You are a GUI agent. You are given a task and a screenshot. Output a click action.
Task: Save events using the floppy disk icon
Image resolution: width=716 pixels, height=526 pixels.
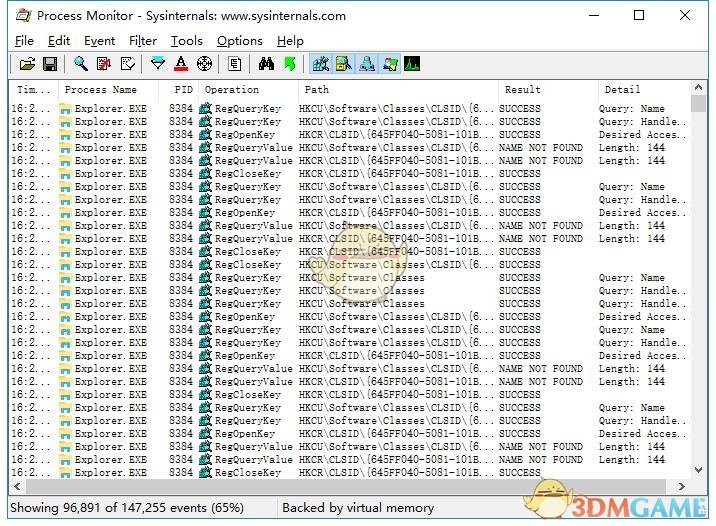50,64
